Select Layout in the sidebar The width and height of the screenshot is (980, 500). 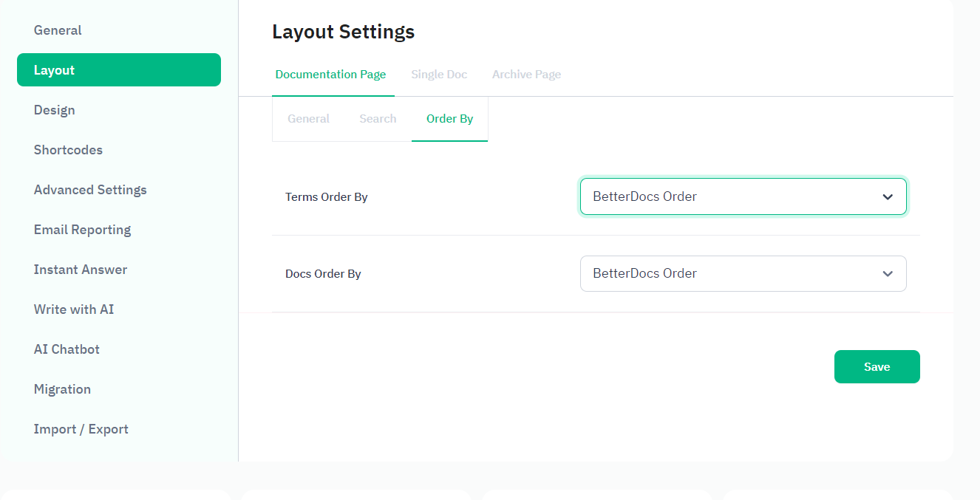(x=118, y=70)
